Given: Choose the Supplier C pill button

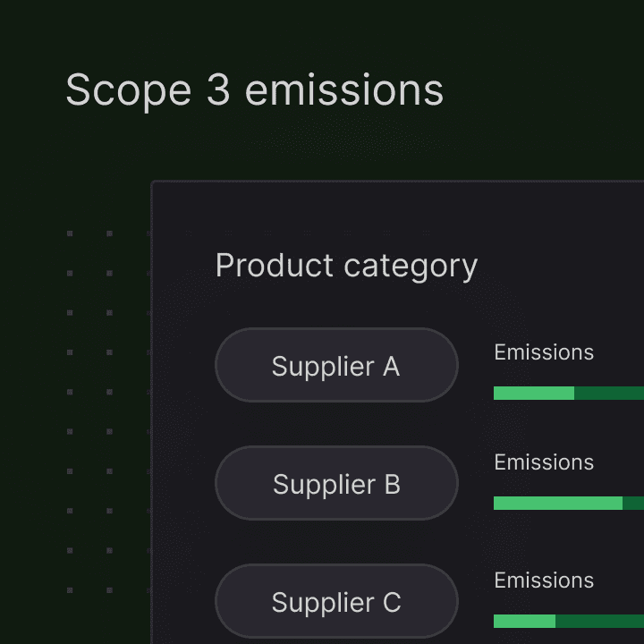Looking at the screenshot, I should pyautogui.click(x=336, y=601).
